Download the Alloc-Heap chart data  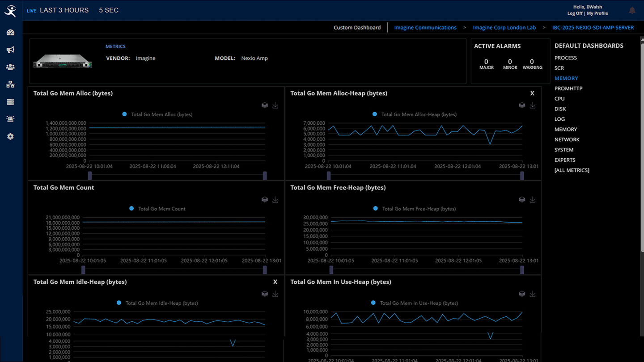click(x=533, y=105)
